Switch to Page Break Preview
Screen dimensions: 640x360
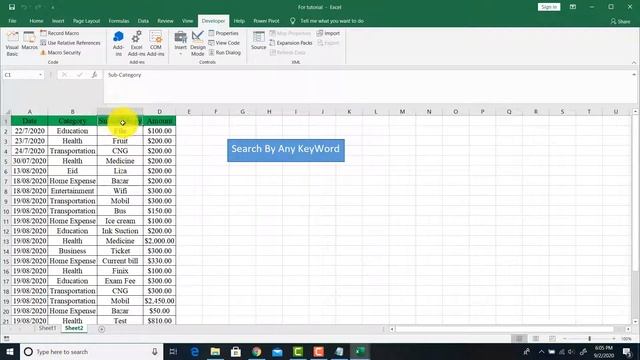552,339
